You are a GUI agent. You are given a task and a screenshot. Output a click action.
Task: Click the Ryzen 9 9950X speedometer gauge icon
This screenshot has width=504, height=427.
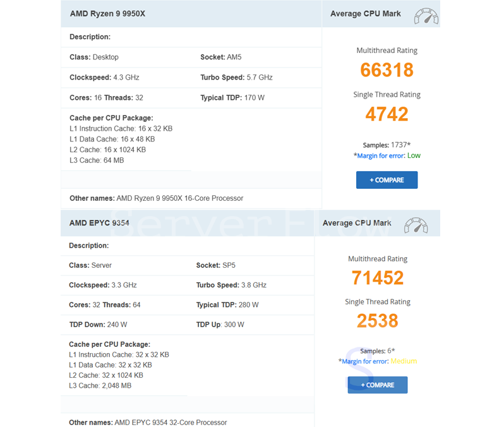coord(426,16)
